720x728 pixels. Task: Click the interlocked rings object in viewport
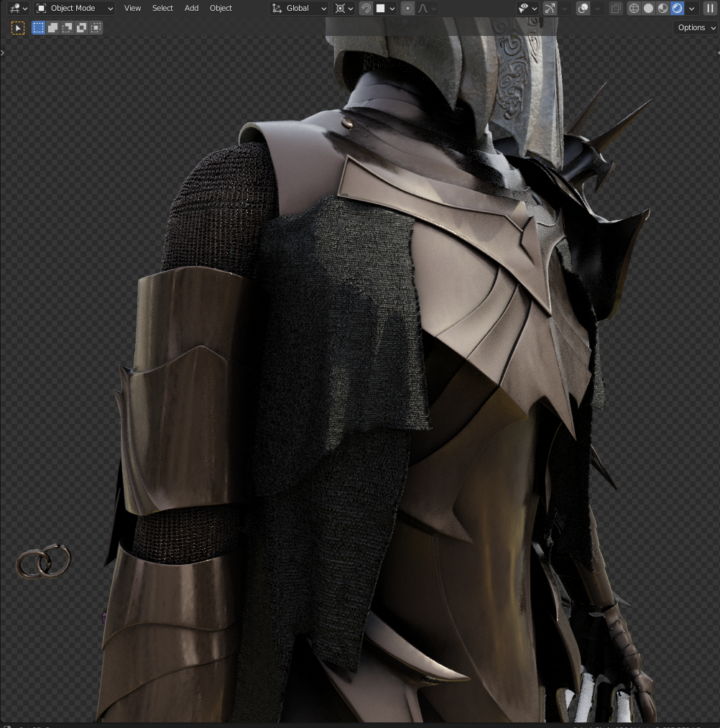click(44, 561)
